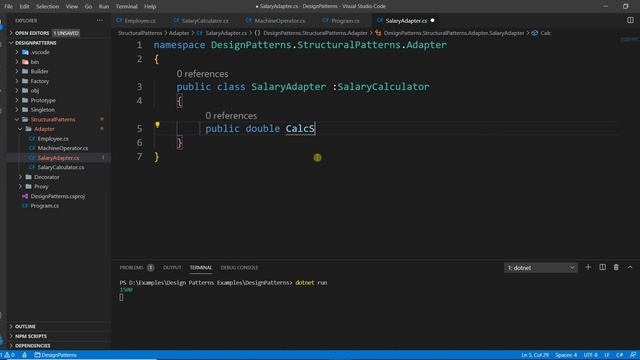Show the Output panel tab
Viewport: 640px width, 360px height.
coord(172,268)
